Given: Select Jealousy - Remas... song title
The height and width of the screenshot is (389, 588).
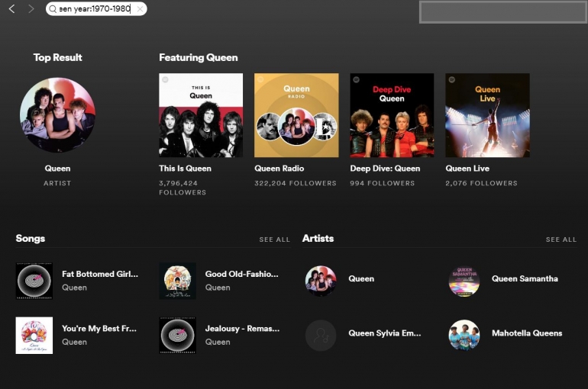Looking at the screenshot, I should click(x=242, y=329).
